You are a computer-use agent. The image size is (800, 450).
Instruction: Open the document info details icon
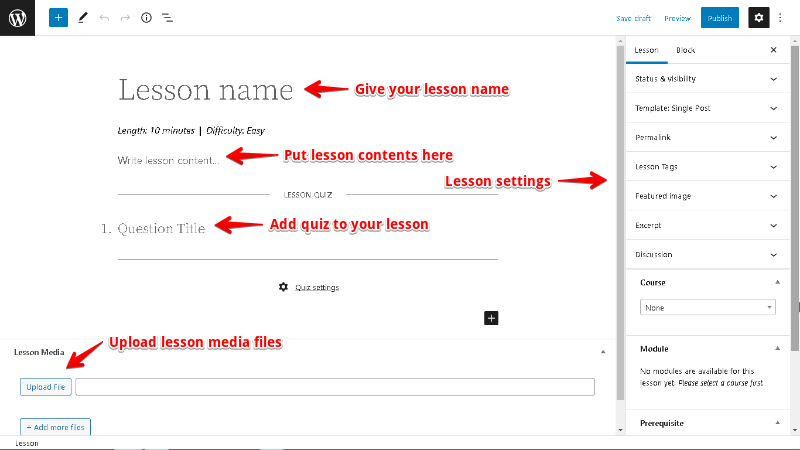(146, 18)
